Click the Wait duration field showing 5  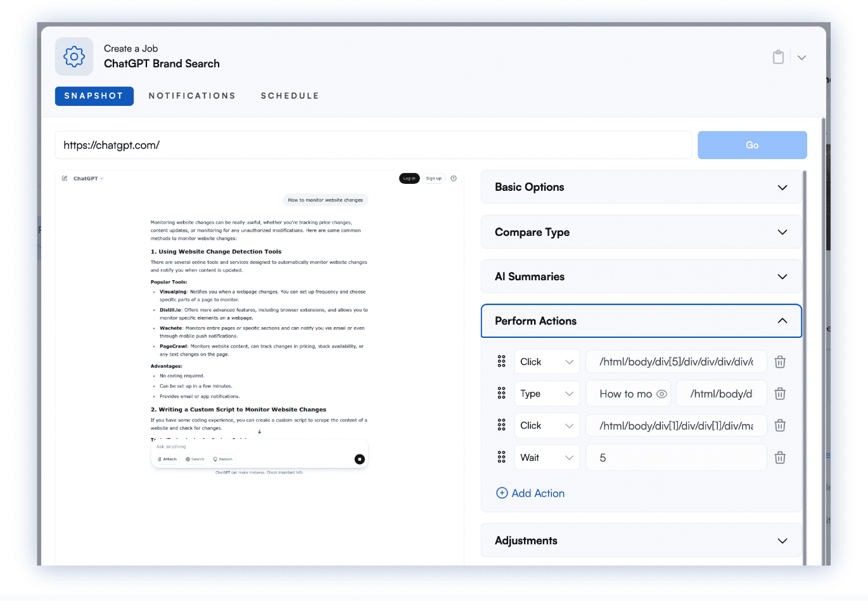pos(676,457)
